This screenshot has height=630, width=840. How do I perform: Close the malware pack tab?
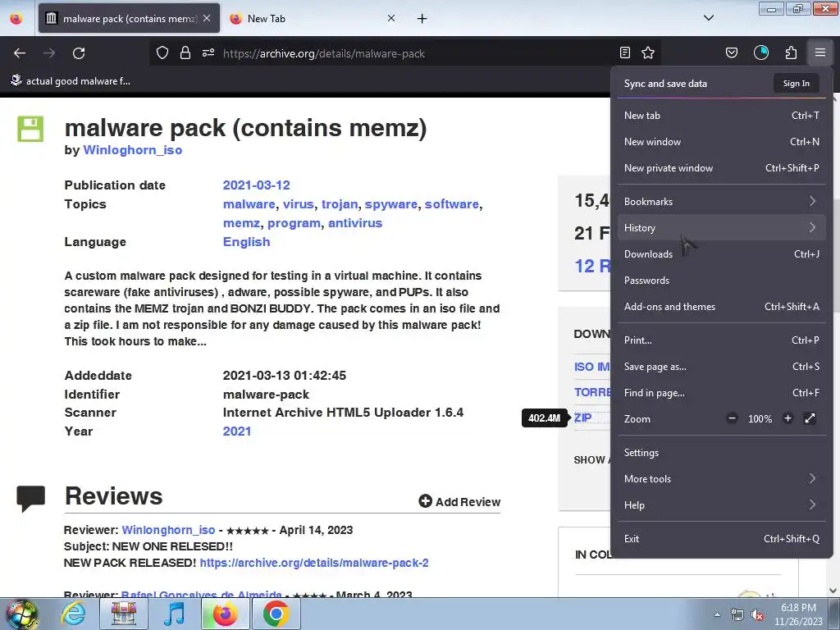[207, 18]
